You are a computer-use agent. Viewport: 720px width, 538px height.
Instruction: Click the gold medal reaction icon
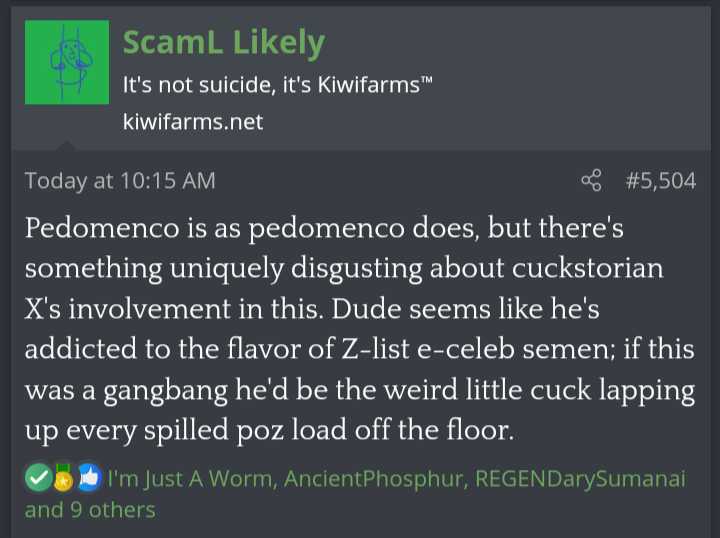(63, 479)
